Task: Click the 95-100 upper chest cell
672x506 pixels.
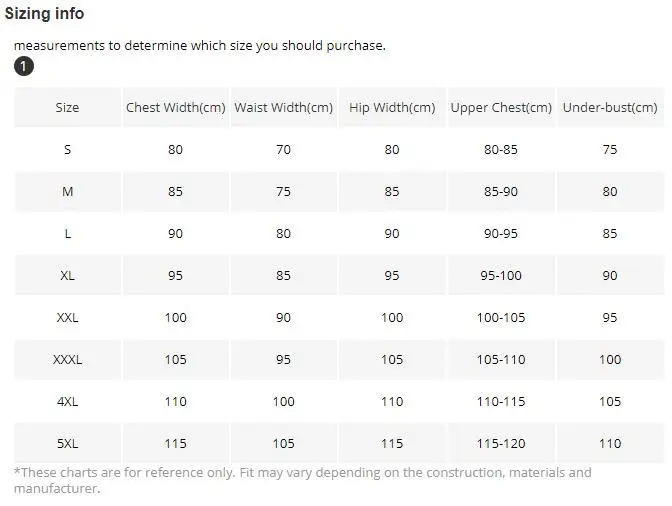Action: pyautogui.click(x=501, y=275)
